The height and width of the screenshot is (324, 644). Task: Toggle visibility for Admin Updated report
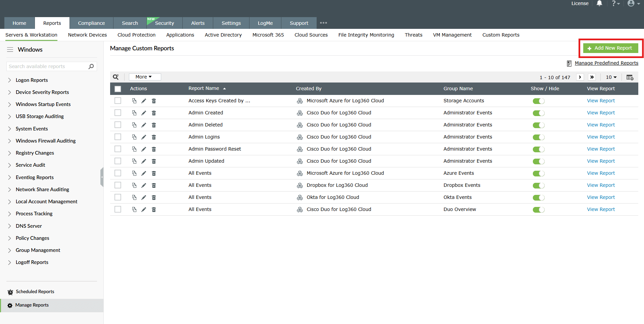click(x=539, y=161)
